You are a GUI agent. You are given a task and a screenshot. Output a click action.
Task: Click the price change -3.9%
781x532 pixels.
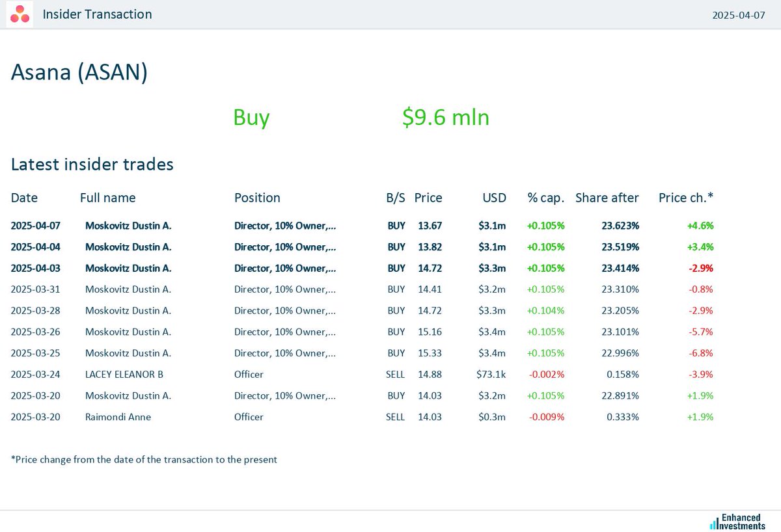coord(701,375)
